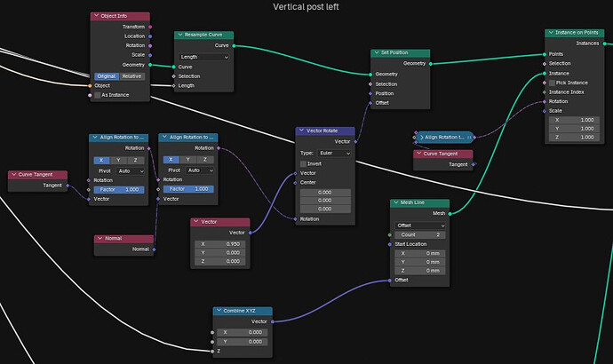The height and width of the screenshot is (364, 613).
Task: Click the Vector node X value 0.950
Action: (220, 244)
